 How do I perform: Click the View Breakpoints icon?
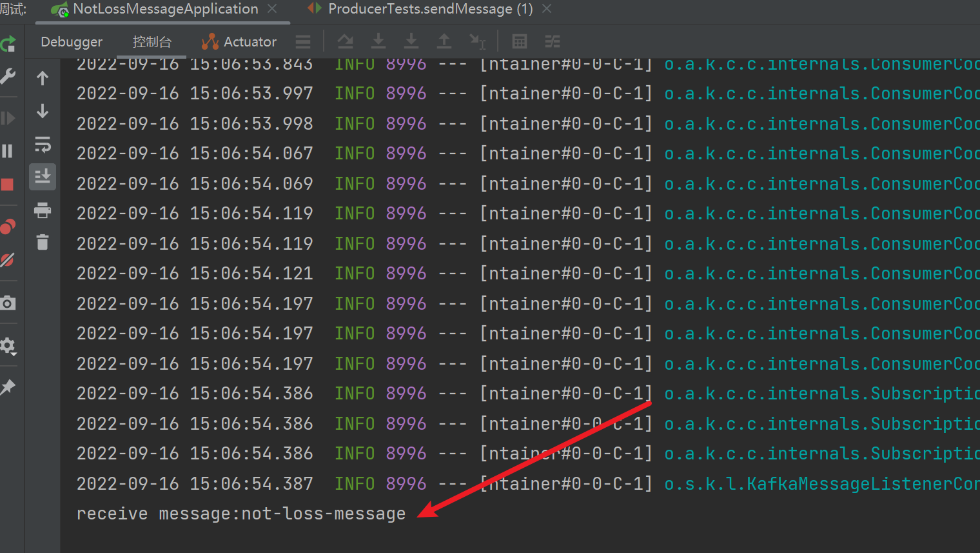tap(8, 226)
